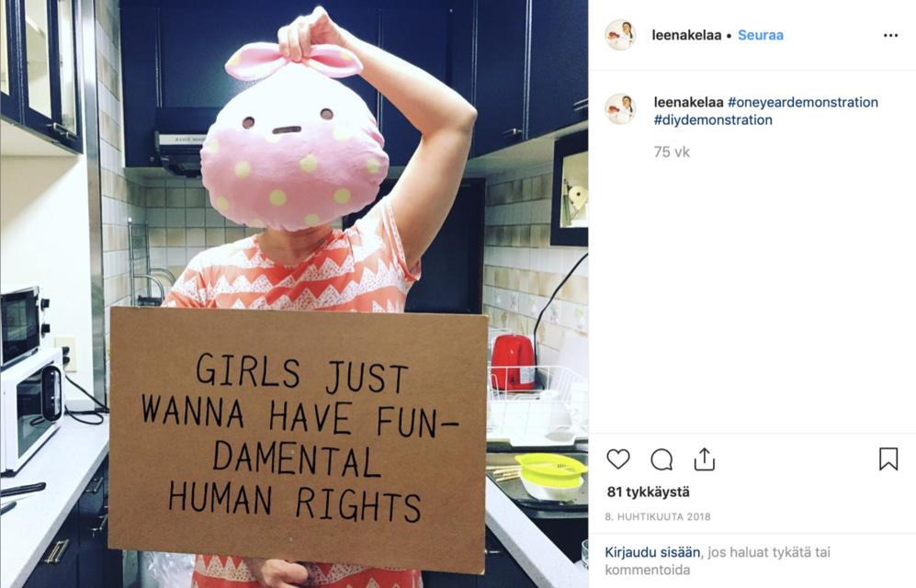View the 81 tykkäystä likes list
The image size is (916, 588).
pos(649,492)
